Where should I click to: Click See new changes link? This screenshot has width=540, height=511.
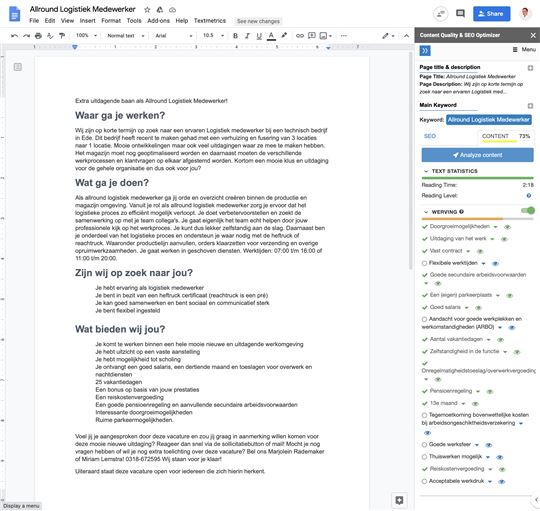click(258, 21)
